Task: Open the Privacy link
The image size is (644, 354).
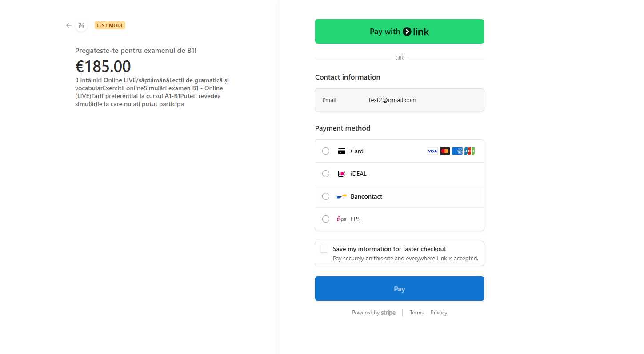Action: [439, 313]
